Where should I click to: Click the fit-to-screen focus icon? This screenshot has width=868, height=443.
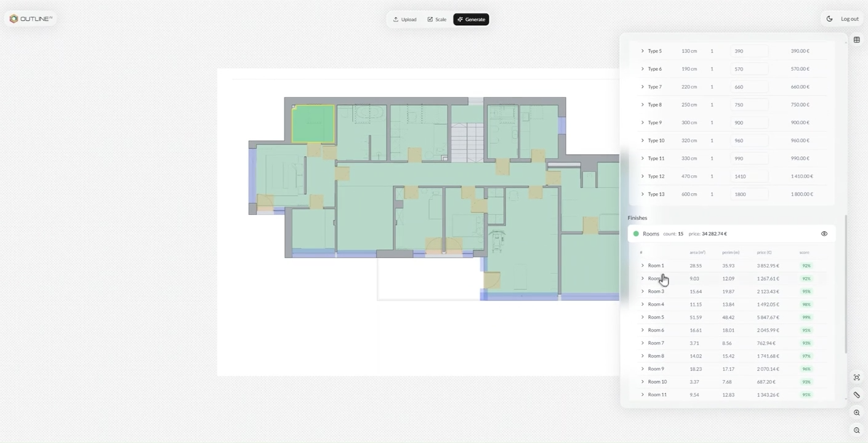[x=856, y=377]
